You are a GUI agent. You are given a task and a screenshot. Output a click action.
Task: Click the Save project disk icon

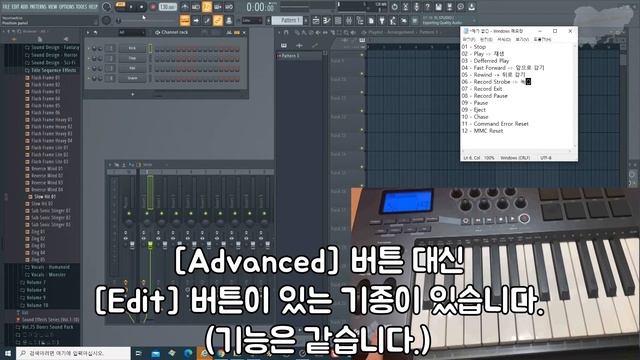click(438, 7)
